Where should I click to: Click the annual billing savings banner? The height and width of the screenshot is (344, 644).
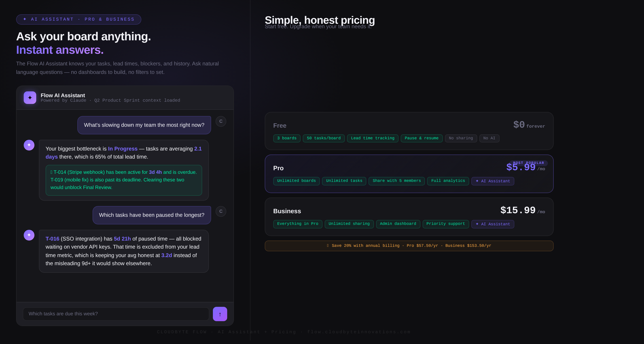(x=409, y=246)
